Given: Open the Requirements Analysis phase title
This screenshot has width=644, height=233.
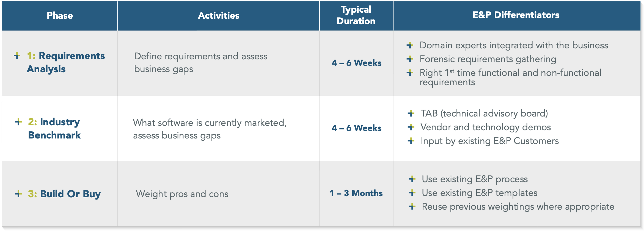Looking at the screenshot, I should pos(66,62).
